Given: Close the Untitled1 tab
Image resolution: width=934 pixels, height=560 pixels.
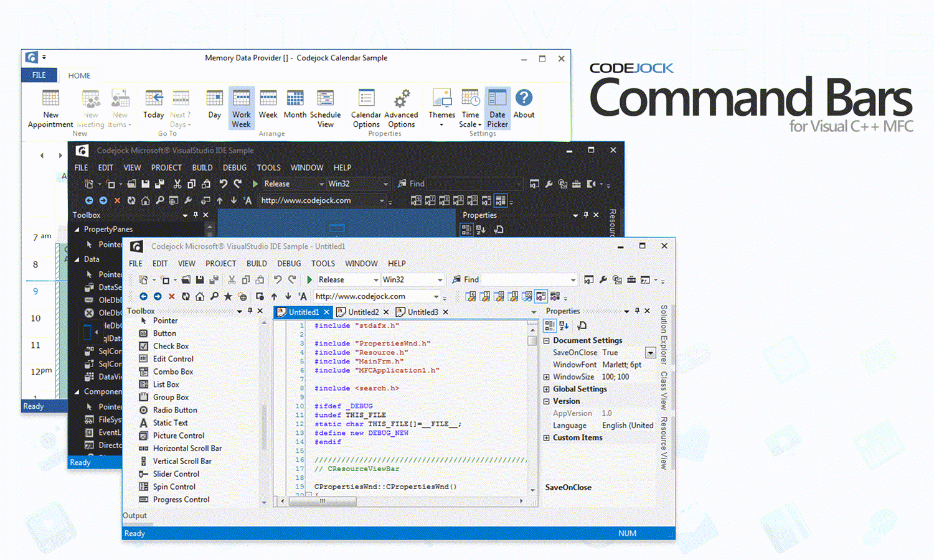Looking at the screenshot, I should click(326, 312).
